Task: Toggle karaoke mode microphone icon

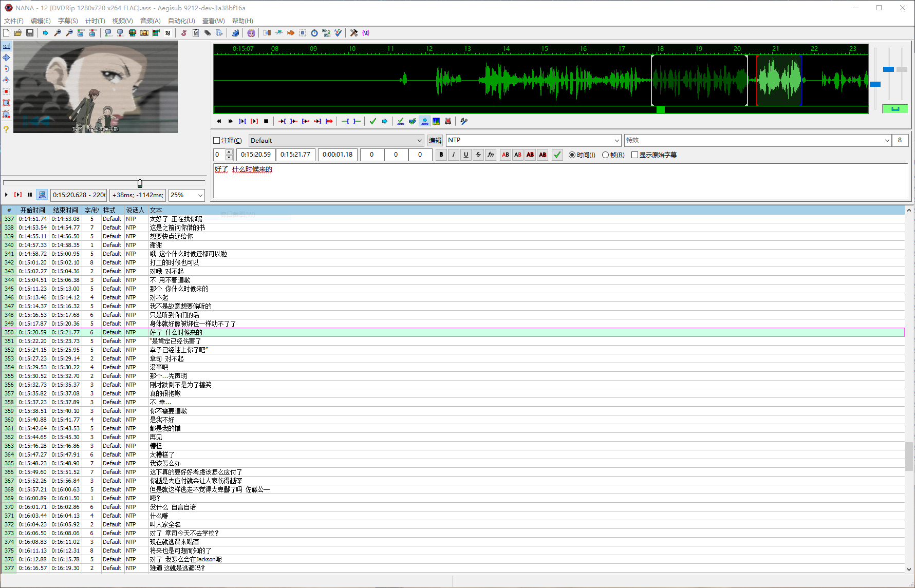Action: [464, 121]
